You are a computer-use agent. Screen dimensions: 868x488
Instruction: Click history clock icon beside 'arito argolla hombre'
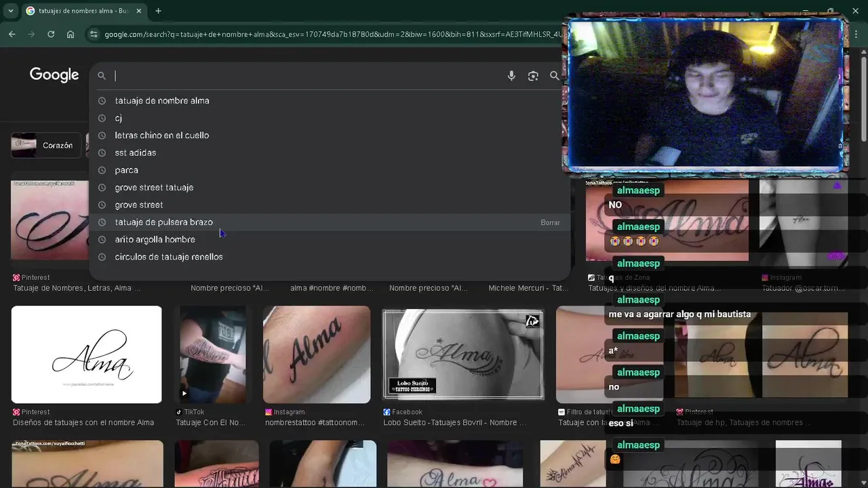point(102,239)
